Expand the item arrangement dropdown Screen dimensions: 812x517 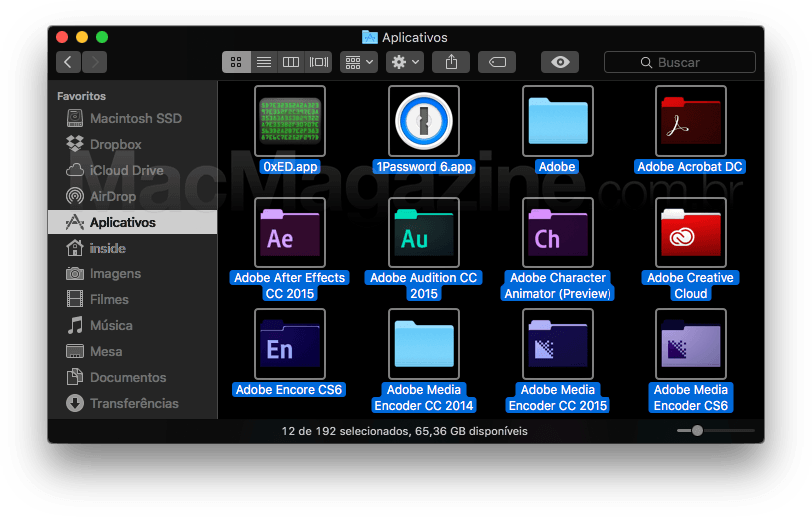358,62
